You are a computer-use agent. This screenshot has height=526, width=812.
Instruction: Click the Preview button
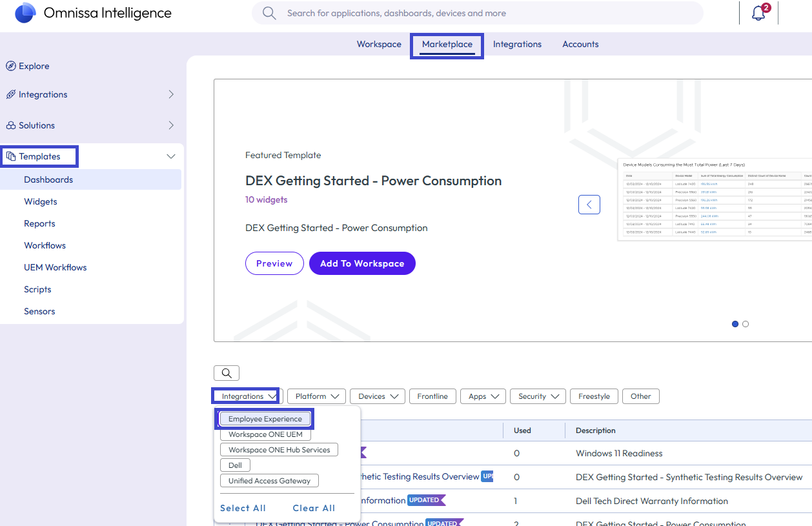click(x=274, y=263)
